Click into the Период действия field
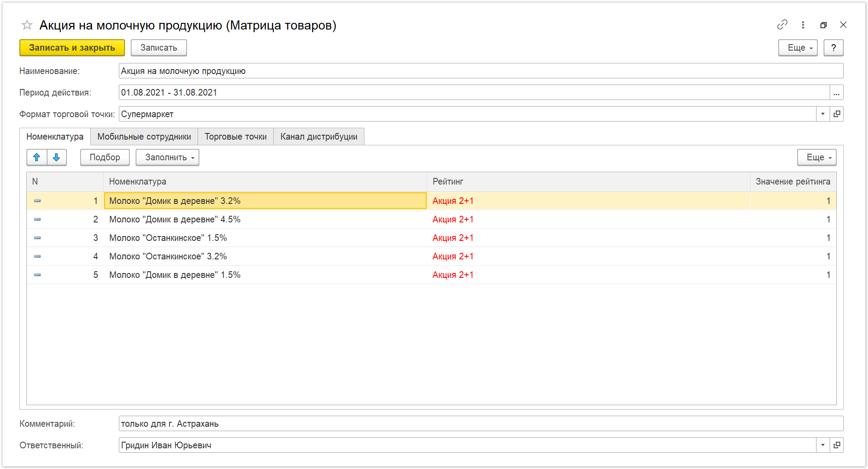The height and width of the screenshot is (469, 868). 474,92
